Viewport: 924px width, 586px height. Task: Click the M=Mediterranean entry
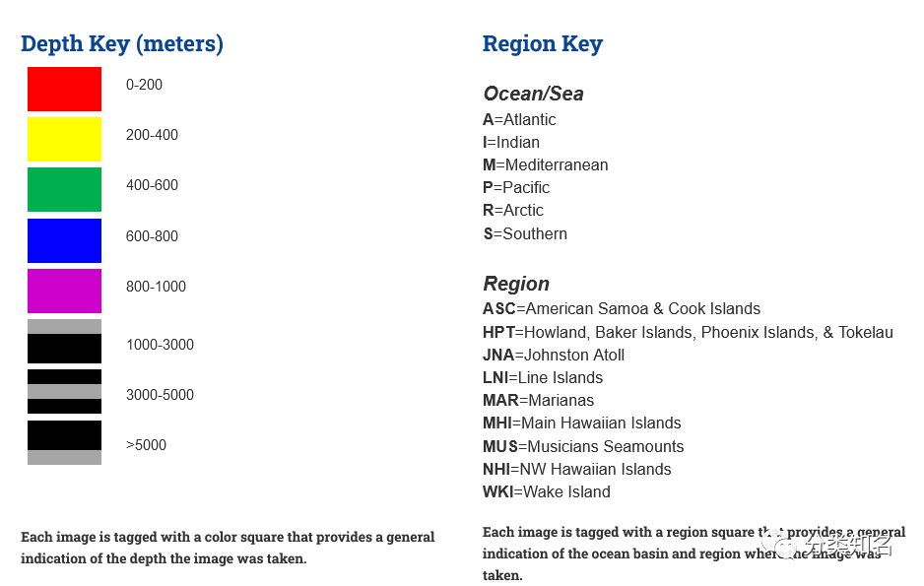coord(545,164)
